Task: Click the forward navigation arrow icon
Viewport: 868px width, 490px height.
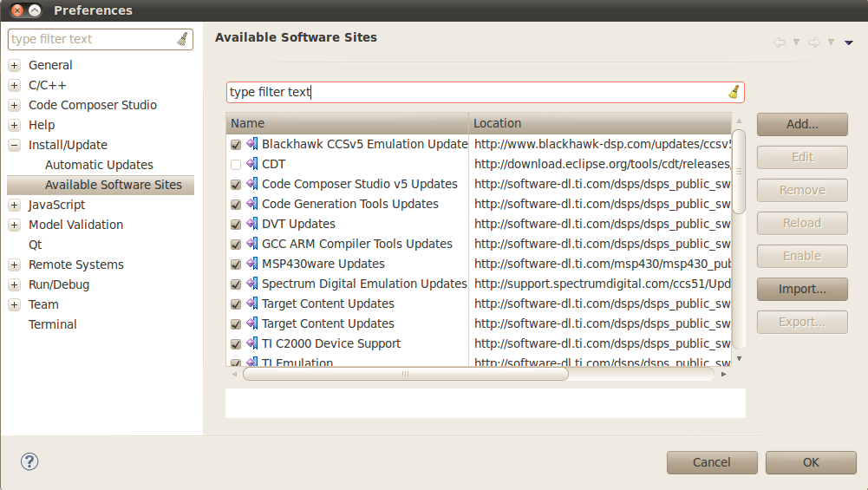Action: 813,42
